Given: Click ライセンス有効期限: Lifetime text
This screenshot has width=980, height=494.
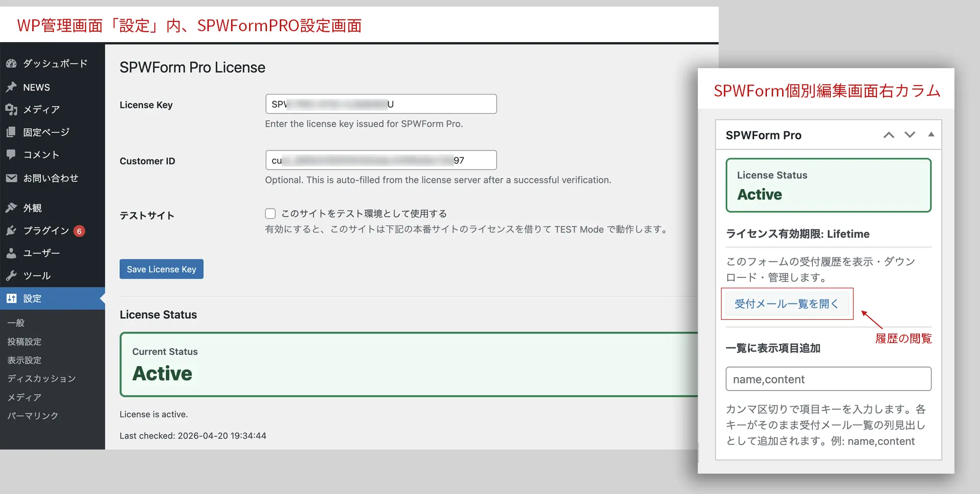Looking at the screenshot, I should pyautogui.click(x=798, y=234).
